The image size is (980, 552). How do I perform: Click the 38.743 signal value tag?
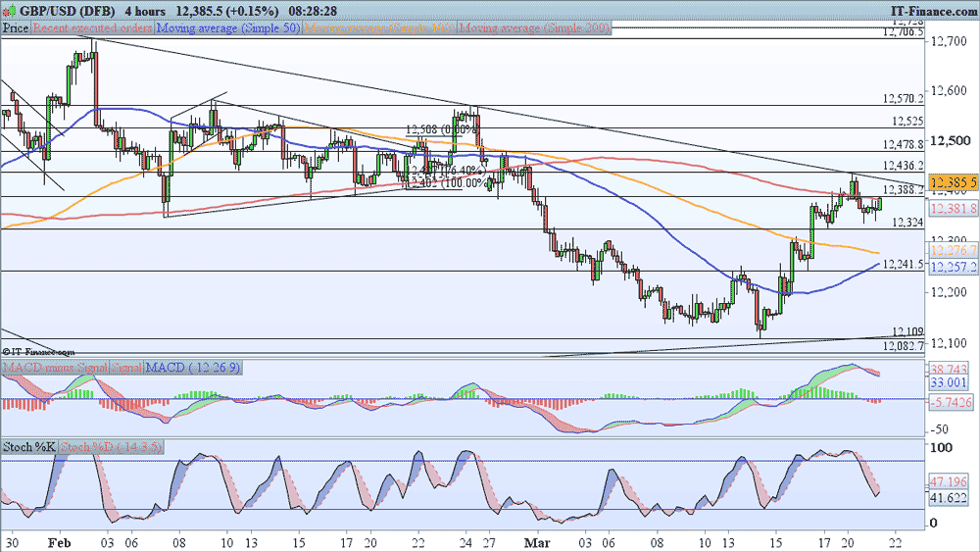949,370
